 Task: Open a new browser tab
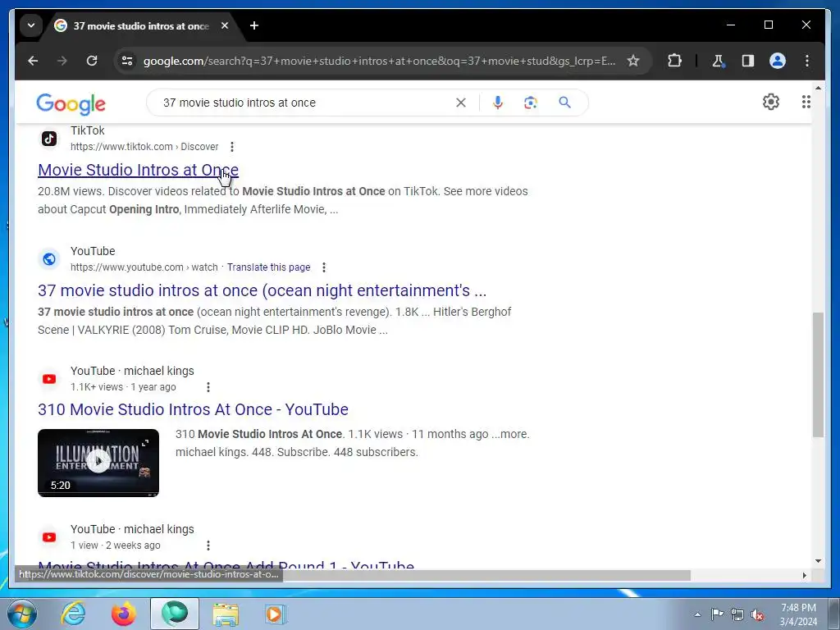click(x=254, y=25)
